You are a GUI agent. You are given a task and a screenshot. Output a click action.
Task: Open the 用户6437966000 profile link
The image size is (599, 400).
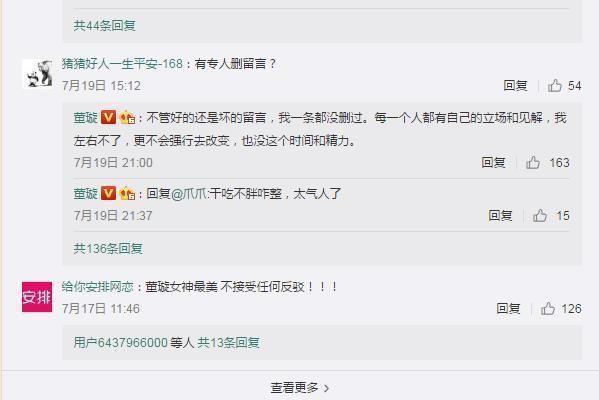(121, 342)
